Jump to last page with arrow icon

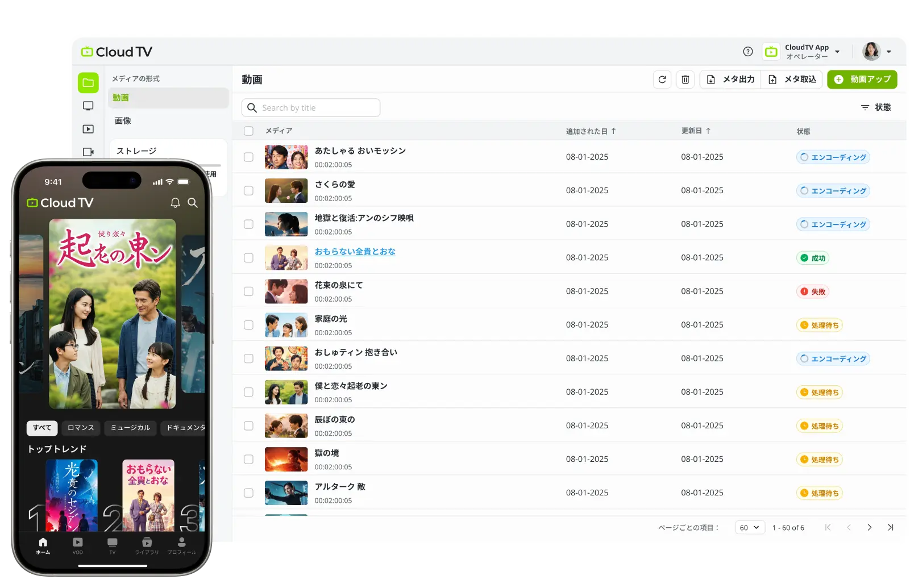point(890,527)
